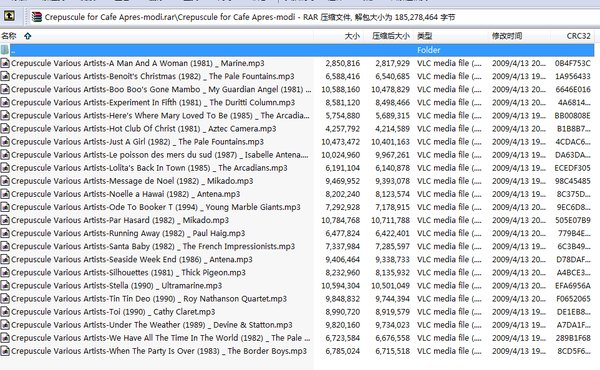Image resolution: width=600 pixels, height=370 pixels.
Task: Click size value 10,024,960
Action: coord(341,155)
